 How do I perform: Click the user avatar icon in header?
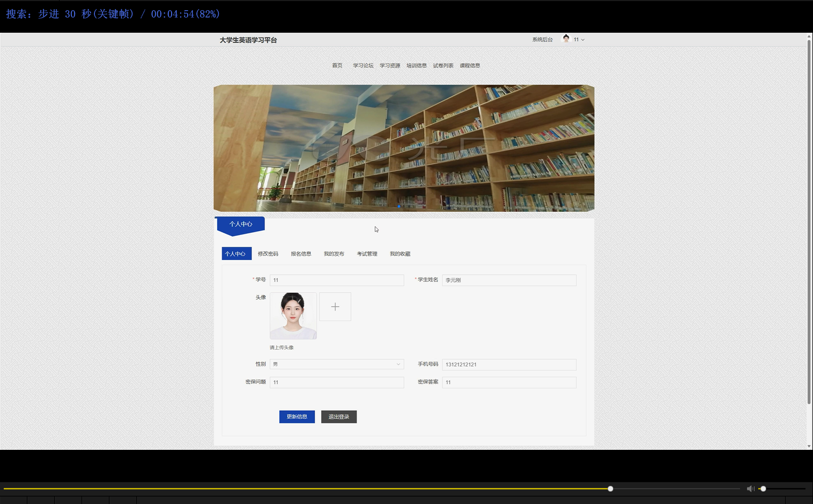tap(566, 39)
